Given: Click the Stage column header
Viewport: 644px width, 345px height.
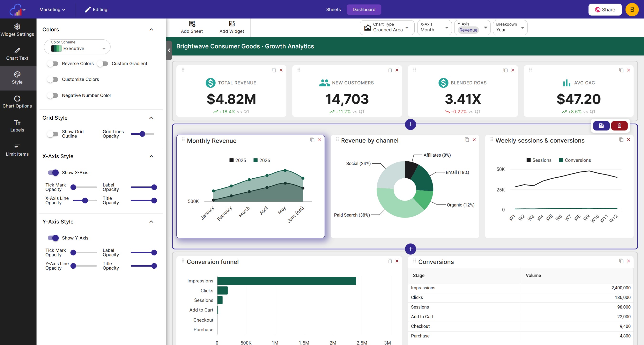Looking at the screenshot, I should (x=418, y=275).
